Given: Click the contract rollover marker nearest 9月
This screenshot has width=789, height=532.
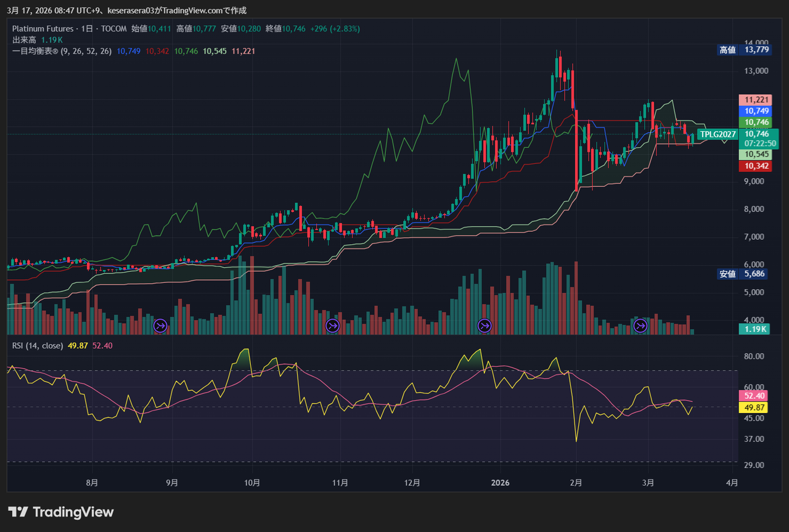Looking at the screenshot, I should click(160, 325).
